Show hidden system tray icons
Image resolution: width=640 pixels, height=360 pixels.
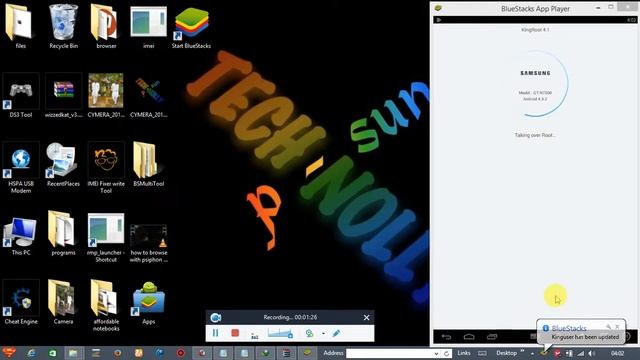tap(532, 353)
